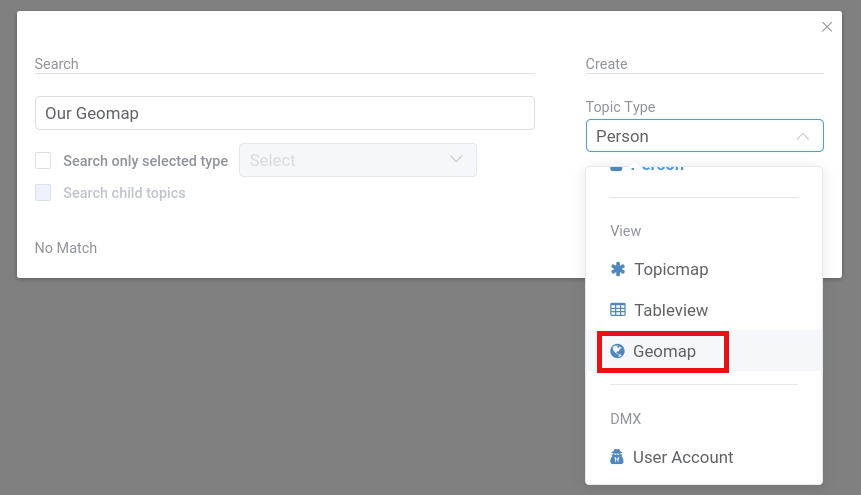861x495 pixels.
Task: Toggle the Search child topics checkbox
Action: 43,193
